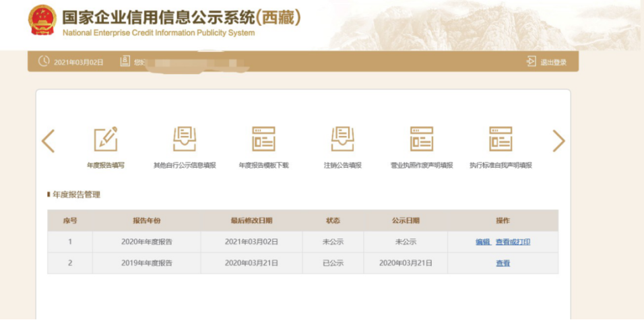Click 查看 for the 2019 report
This screenshot has height=320, width=644.
click(503, 263)
